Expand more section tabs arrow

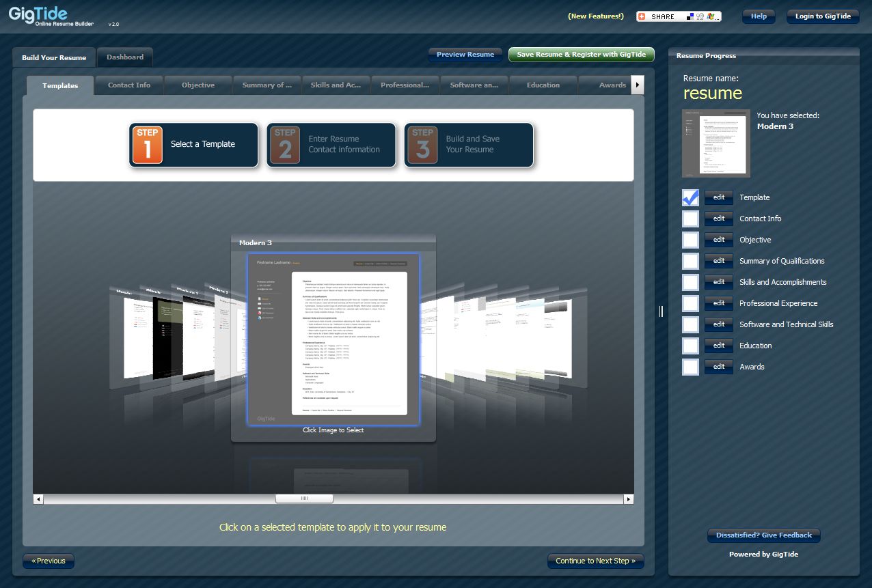point(637,85)
